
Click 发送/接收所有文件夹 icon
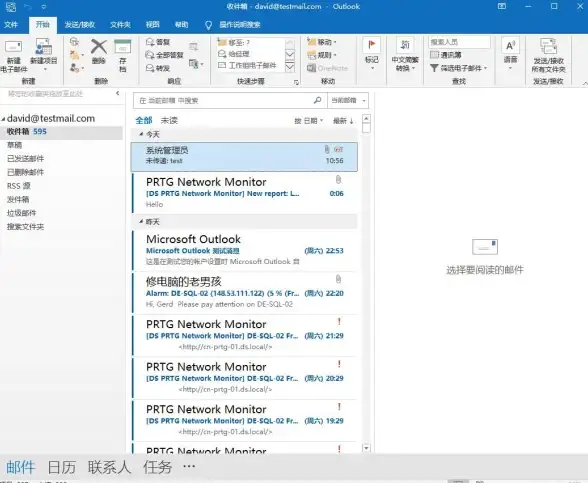point(548,46)
